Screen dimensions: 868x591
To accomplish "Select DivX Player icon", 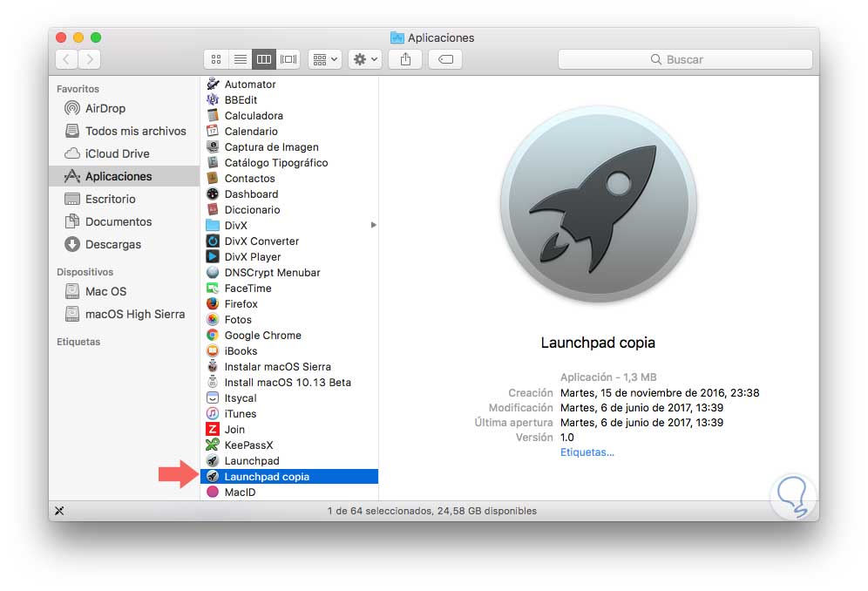I will tap(213, 257).
